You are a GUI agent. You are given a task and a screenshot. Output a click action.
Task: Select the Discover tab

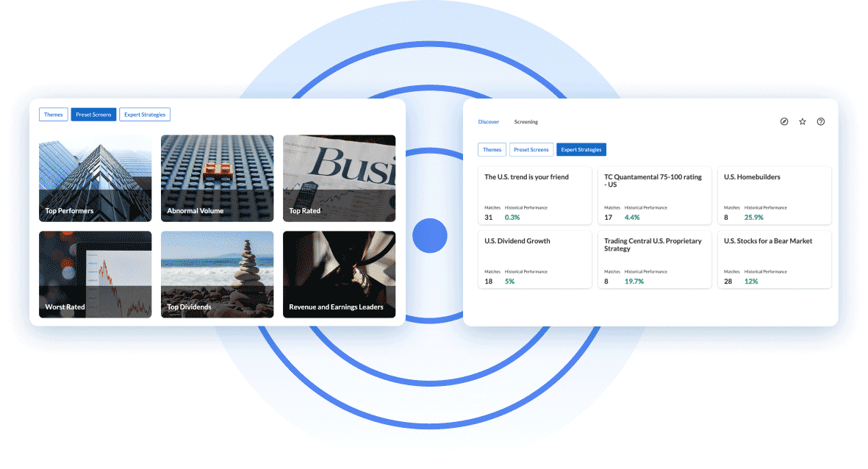coord(488,121)
